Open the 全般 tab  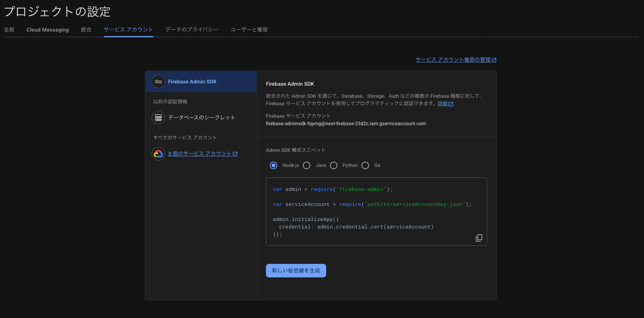9,30
